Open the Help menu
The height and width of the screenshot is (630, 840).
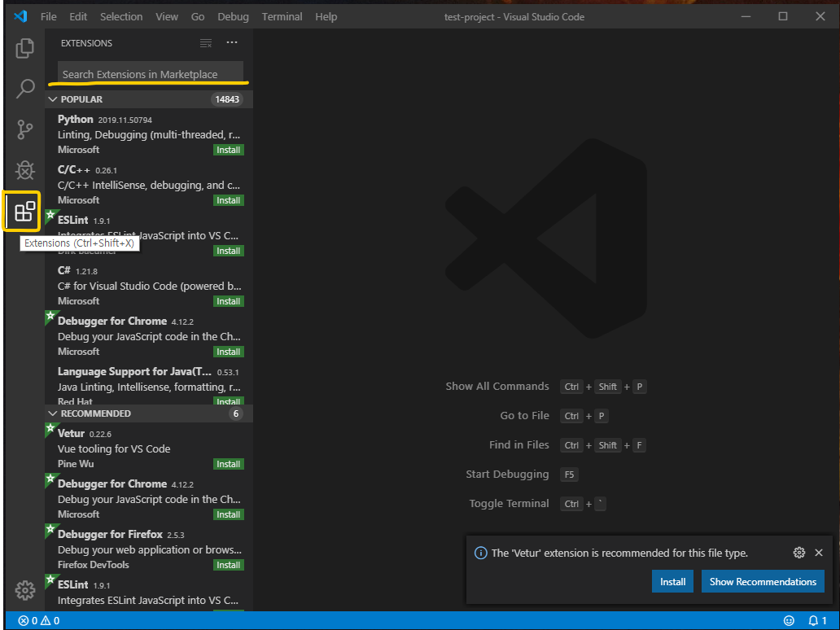(x=326, y=16)
